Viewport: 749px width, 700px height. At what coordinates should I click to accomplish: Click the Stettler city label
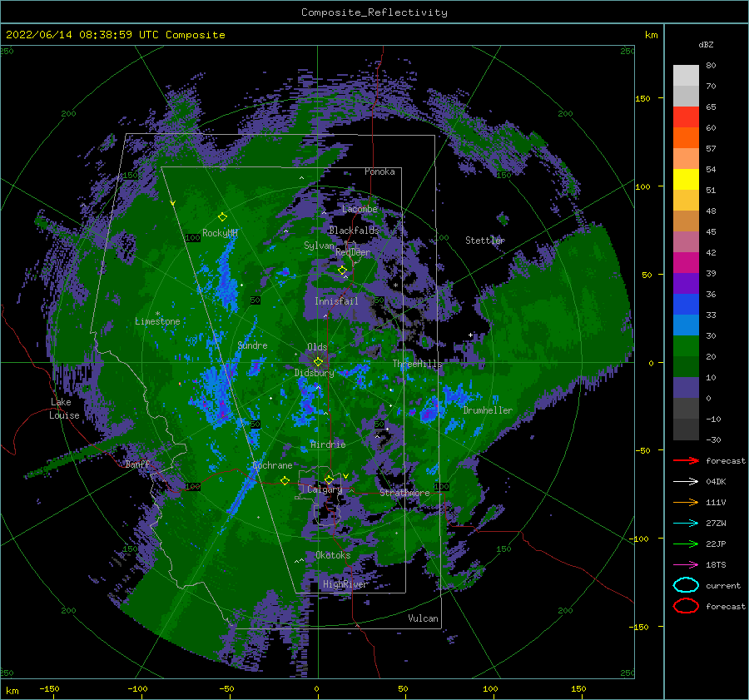(x=485, y=241)
